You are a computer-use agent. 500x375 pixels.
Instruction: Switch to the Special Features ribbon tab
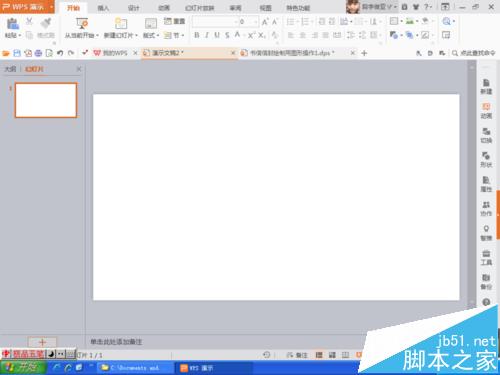click(298, 8)
